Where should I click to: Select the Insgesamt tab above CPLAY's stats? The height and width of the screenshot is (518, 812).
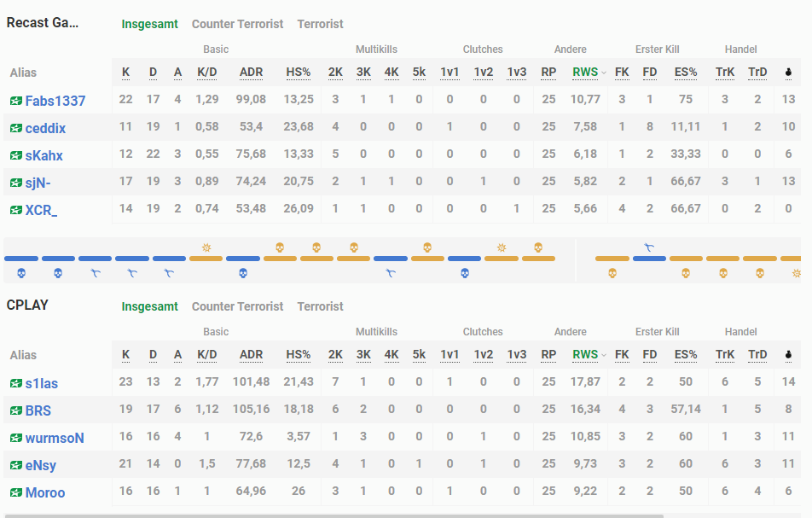click(150, 306)
